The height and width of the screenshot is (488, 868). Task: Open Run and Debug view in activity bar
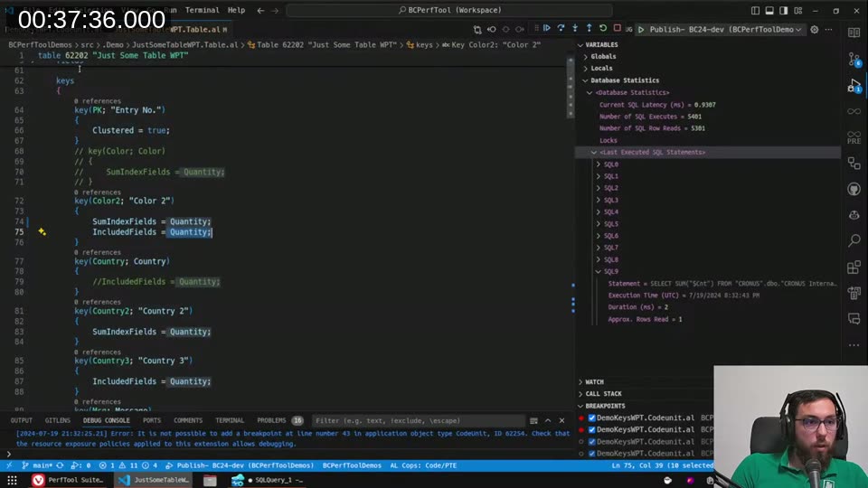click(854, 85)
